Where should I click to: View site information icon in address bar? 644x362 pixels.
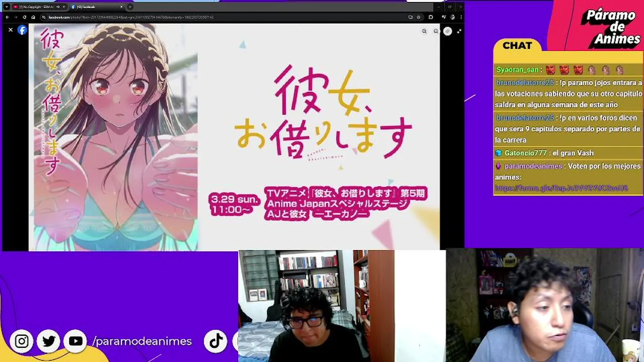point(44,17)
